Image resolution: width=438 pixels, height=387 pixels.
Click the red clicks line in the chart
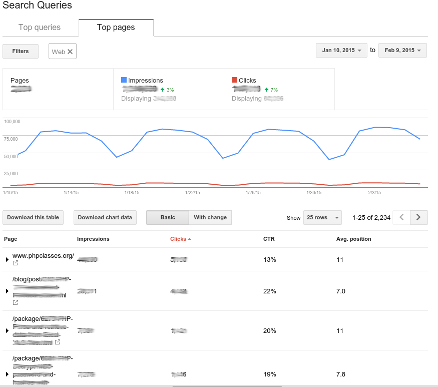tap(215, 184)
